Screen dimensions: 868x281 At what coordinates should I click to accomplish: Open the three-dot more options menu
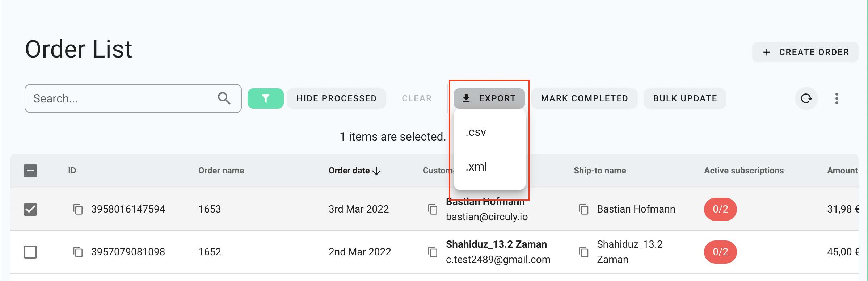click(837, 98)
